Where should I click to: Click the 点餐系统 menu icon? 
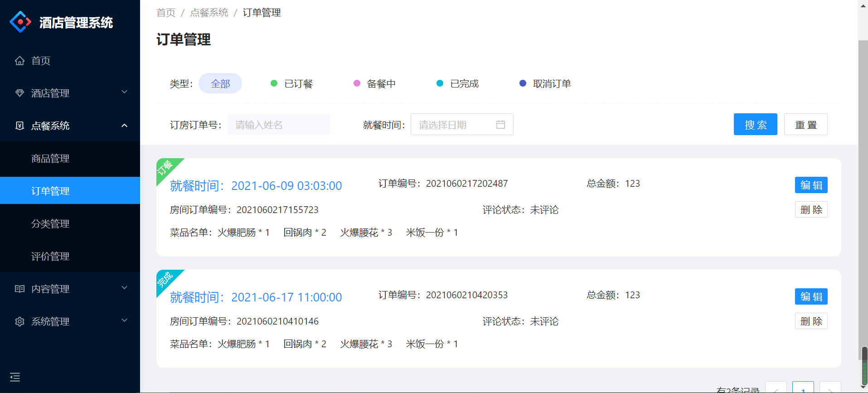pyautogui.click(x=19, y=126)
